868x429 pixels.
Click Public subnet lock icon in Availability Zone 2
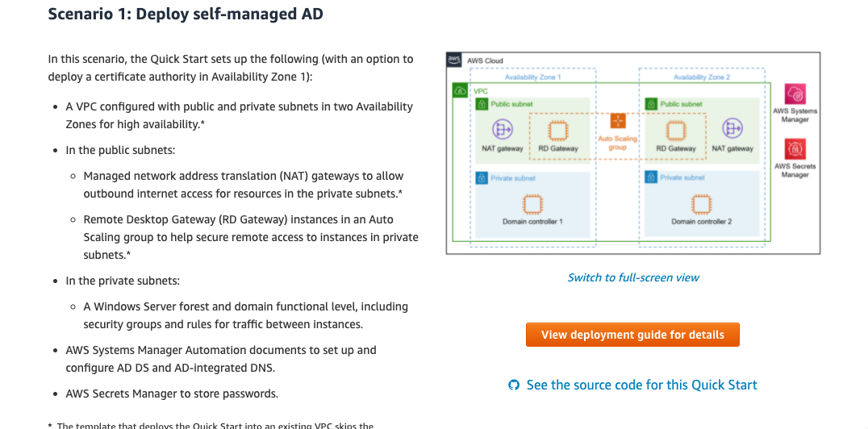pyautogui.click(x=651, y=104)
